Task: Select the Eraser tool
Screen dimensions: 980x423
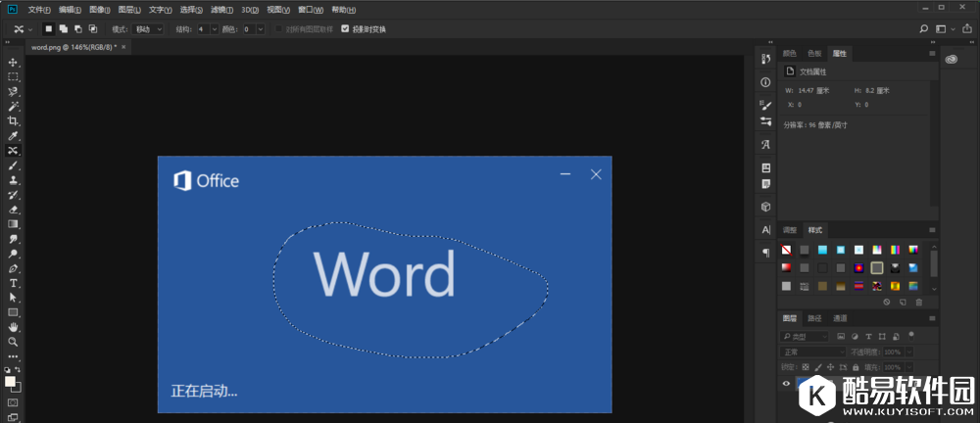Action: (x=13, y=210)
